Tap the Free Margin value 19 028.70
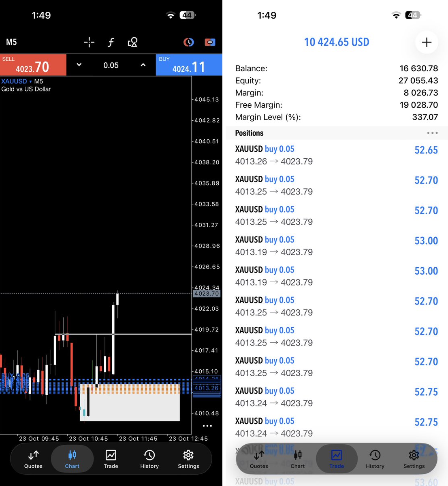 418,105
